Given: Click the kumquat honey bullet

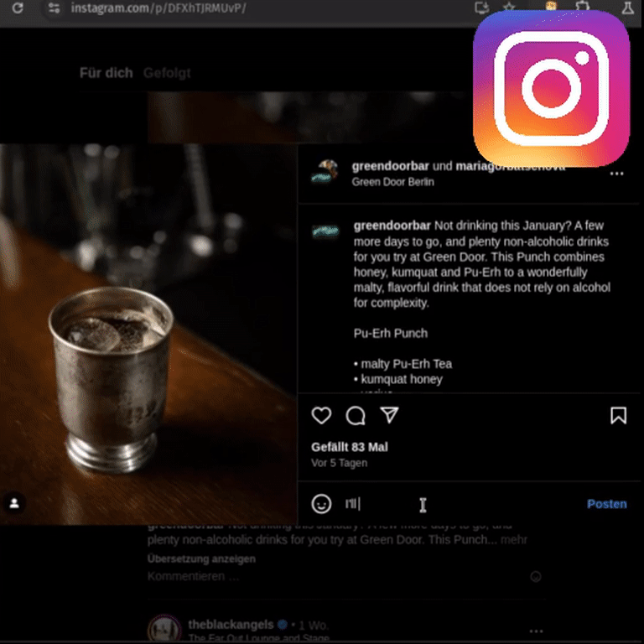Looking at the screenshot, I should 398,379.
